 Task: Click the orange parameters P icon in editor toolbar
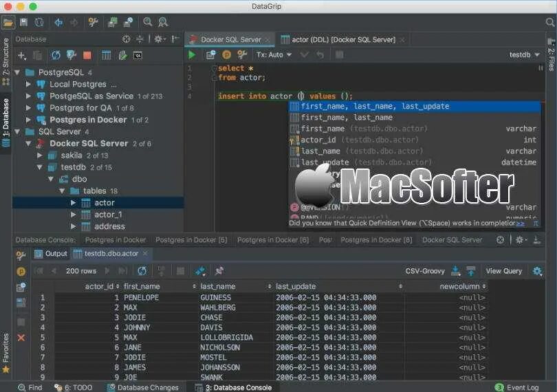coord(226,55)
